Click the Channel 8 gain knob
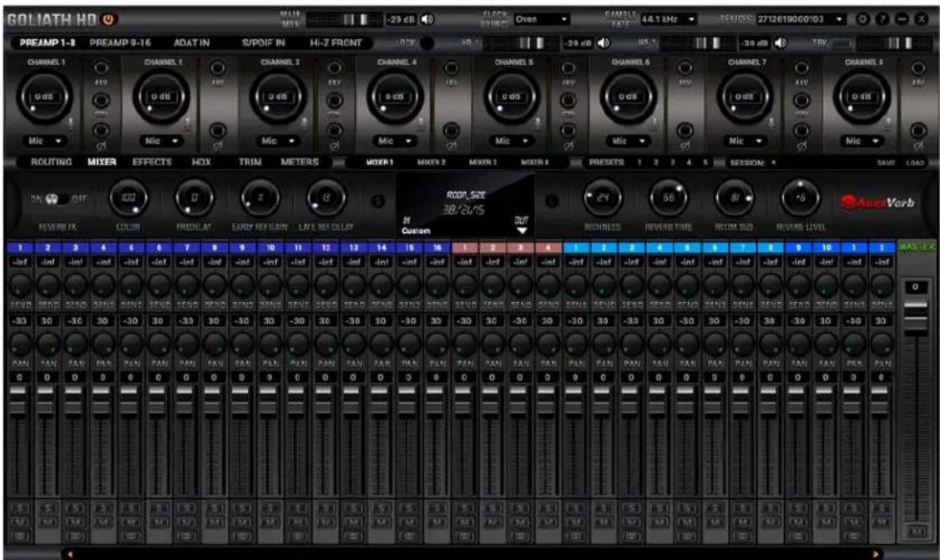The width and height of the screenshot is (940, 560). tap(862, 97)
